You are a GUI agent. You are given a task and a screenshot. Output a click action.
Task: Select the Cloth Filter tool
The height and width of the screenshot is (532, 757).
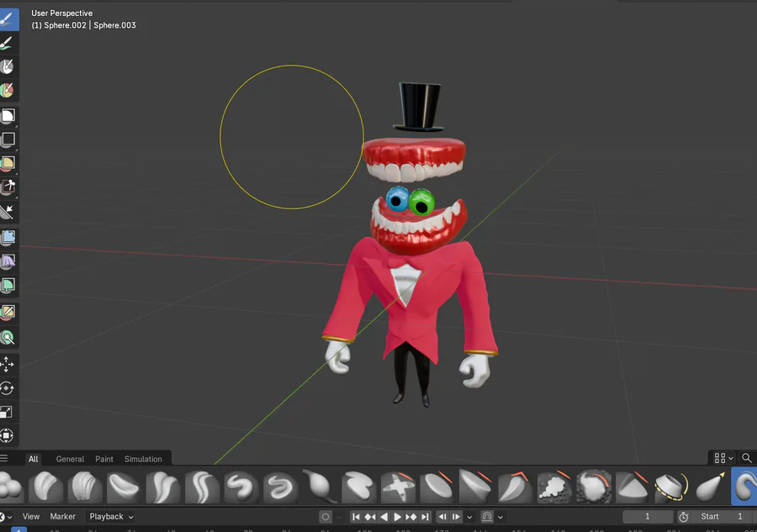[x=8, y=261]
